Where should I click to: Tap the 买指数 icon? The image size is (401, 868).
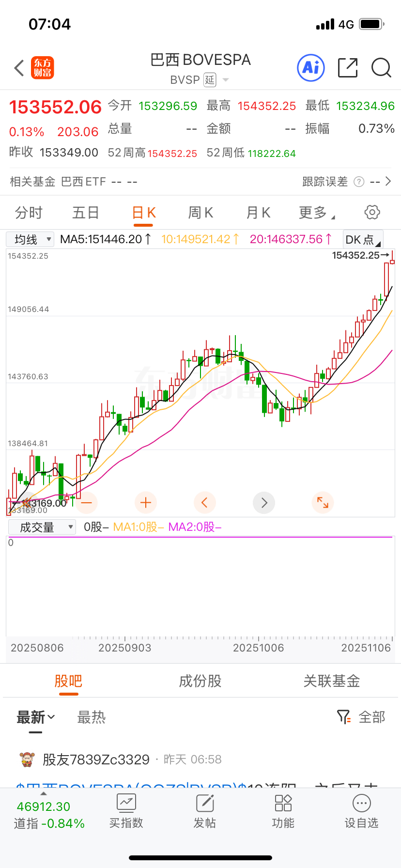coord(126,803)
